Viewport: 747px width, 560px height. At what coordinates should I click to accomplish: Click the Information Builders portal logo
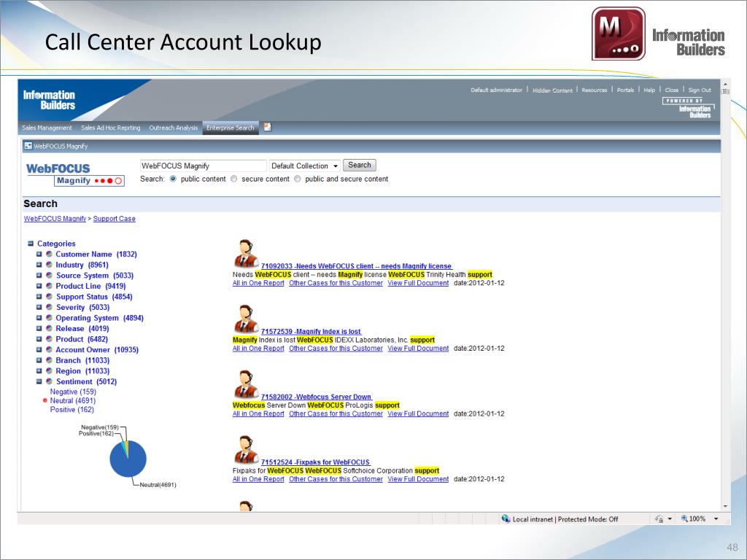click(x=49, y=100)
